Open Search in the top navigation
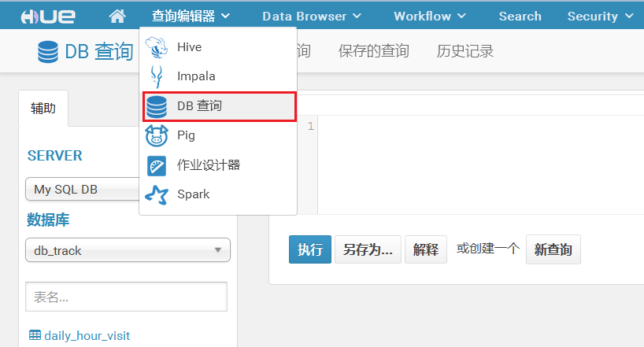 [x=520, y=16]
